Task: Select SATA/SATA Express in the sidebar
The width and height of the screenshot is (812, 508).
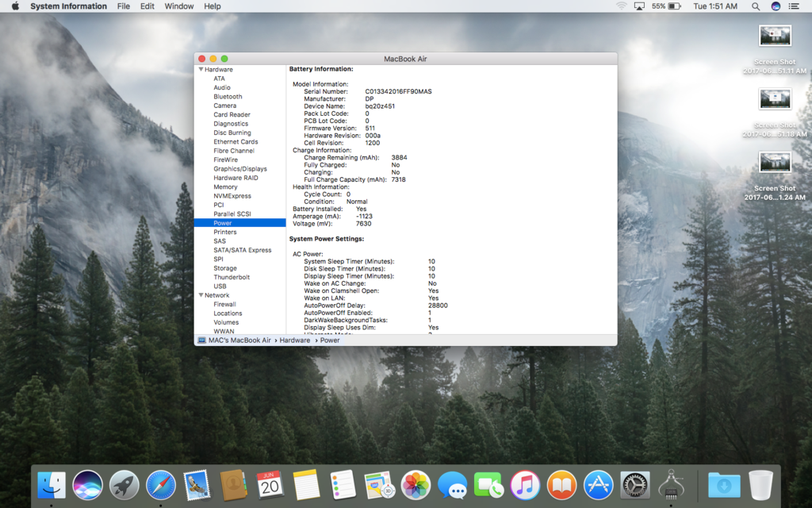Action: pos(243,250)
